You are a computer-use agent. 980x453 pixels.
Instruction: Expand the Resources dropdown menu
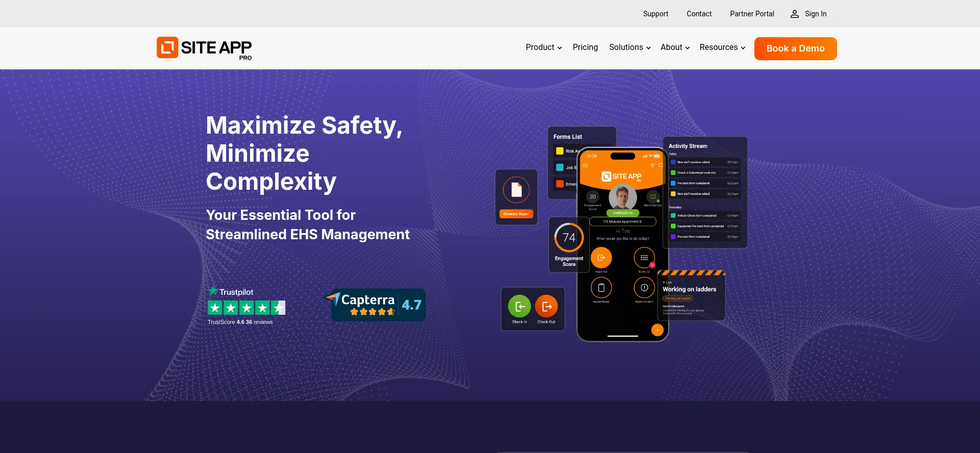click(722, 47)
